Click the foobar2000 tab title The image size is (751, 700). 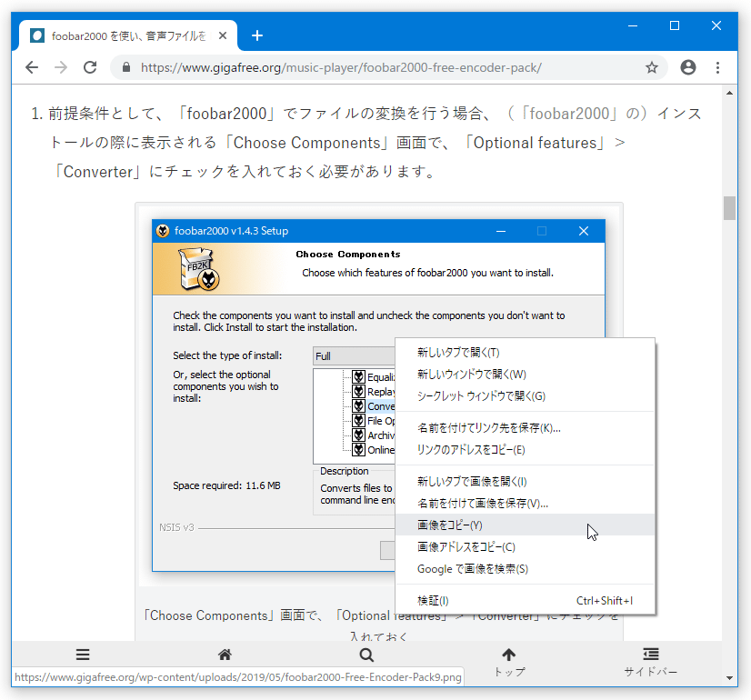pos(129,36)
